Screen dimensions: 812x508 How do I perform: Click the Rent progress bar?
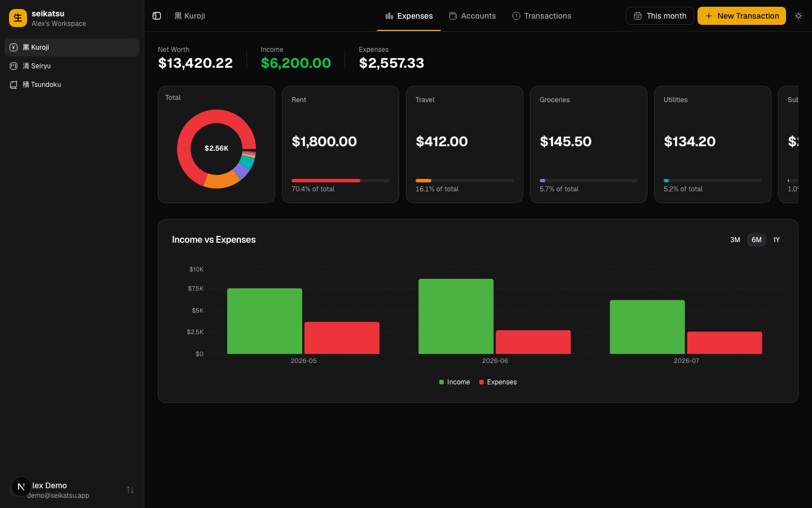coord(341,181)
